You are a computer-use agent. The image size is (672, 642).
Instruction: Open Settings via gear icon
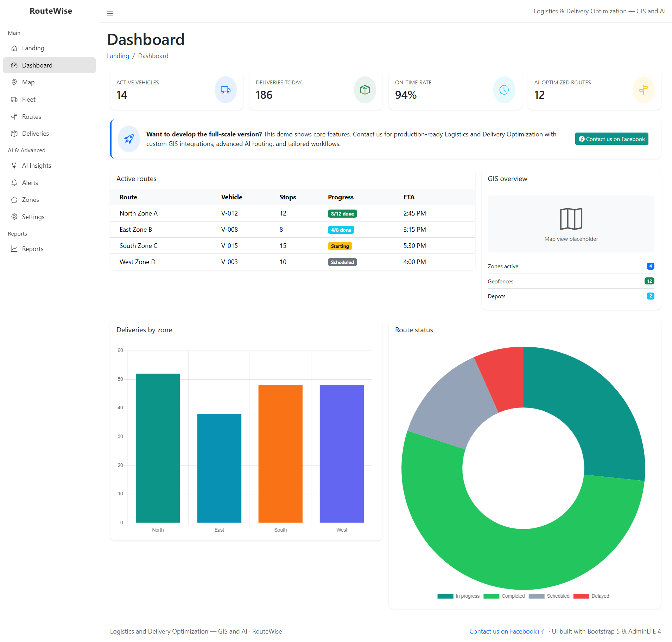(14, 217)
